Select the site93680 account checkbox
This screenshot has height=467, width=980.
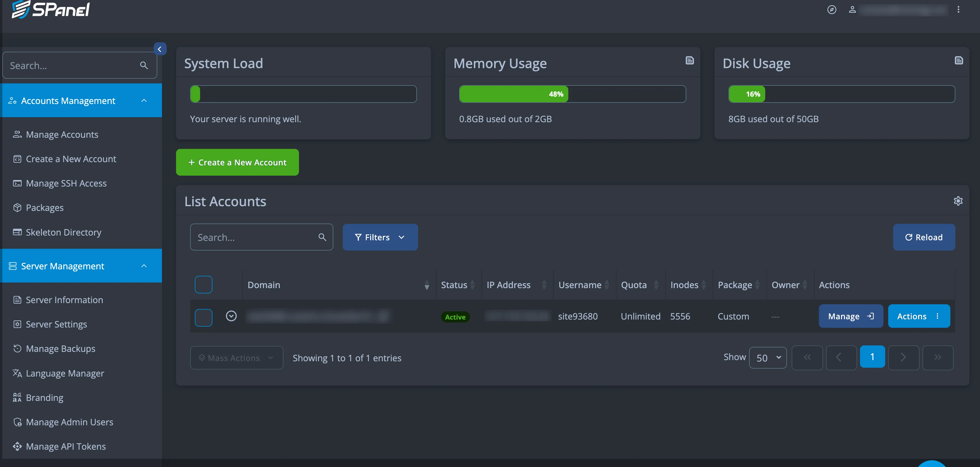point(204,318)
